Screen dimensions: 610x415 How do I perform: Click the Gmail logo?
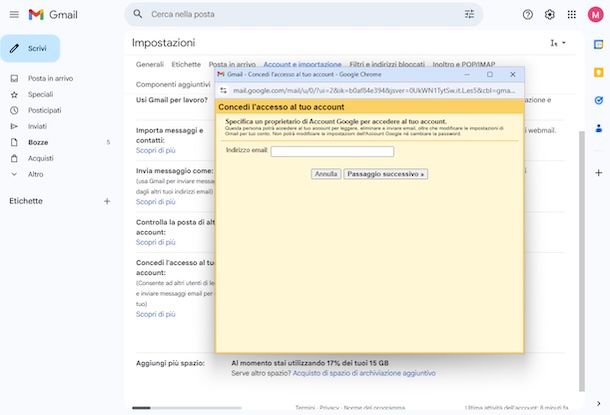53,15
